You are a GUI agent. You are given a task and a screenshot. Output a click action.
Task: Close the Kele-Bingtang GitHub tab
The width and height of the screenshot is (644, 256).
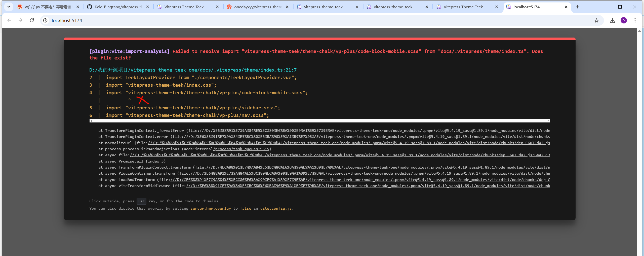point(147,7)
